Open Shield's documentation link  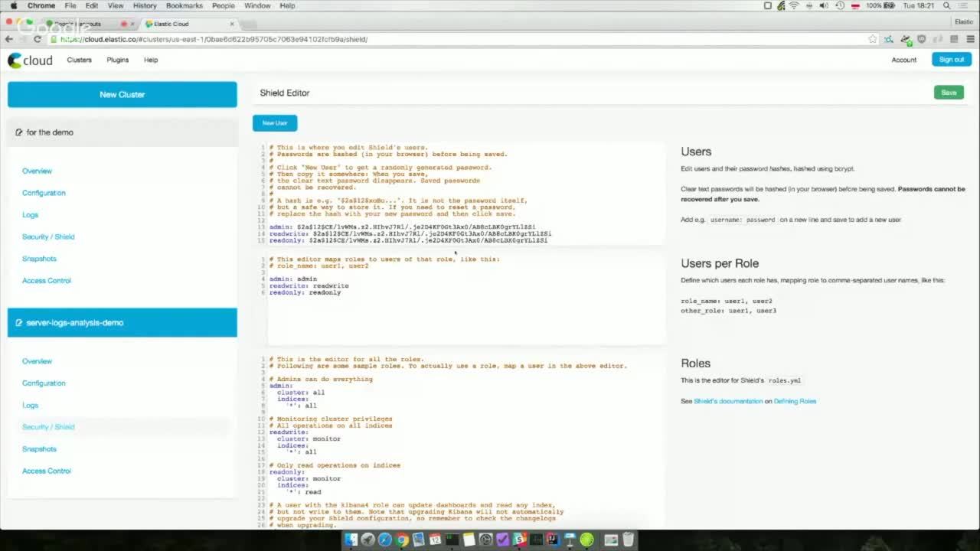click(728, 401)
